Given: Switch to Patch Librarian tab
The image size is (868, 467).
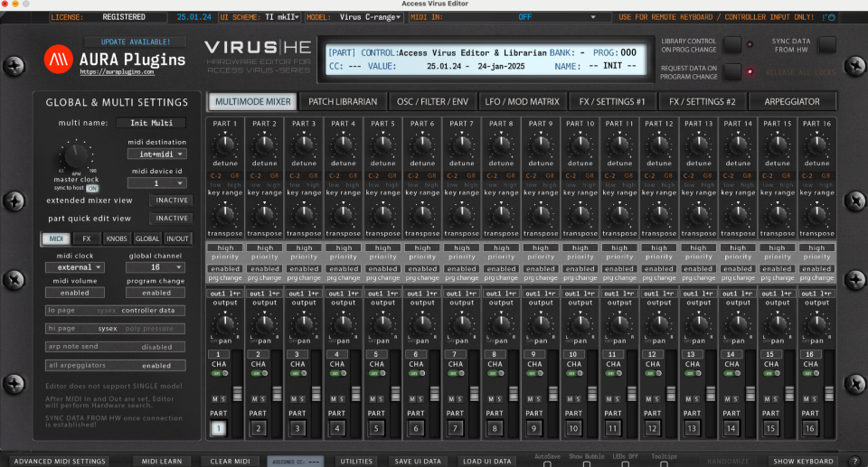Looking at the screenshot, I should coord(343,102).
